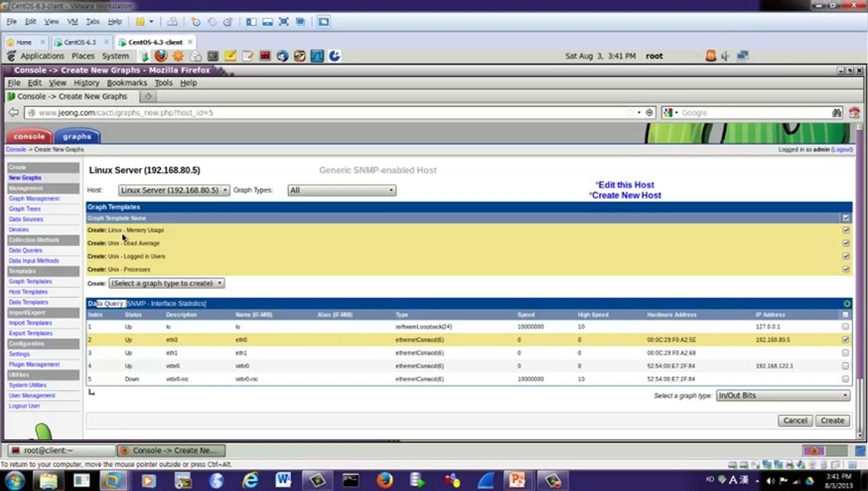Open GNOME System menu
This screenshot has width=868, height=491.
point(115,56)
